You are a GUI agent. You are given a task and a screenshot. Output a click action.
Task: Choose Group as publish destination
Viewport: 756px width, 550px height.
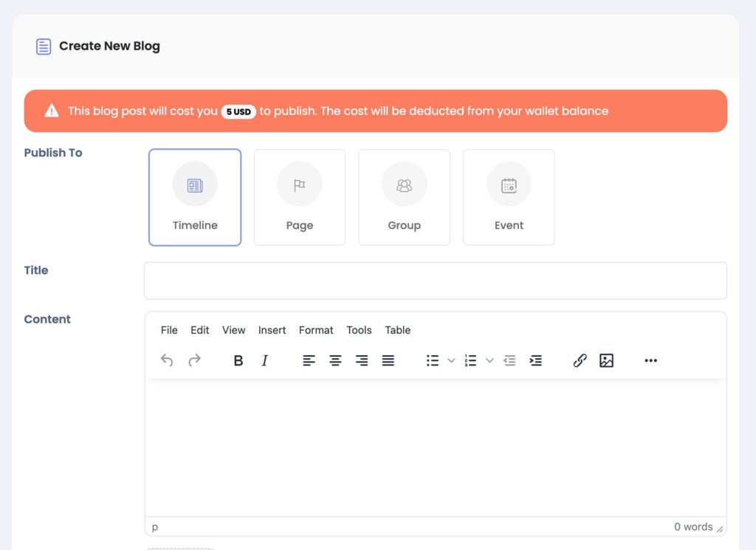(x=404, y=197)
